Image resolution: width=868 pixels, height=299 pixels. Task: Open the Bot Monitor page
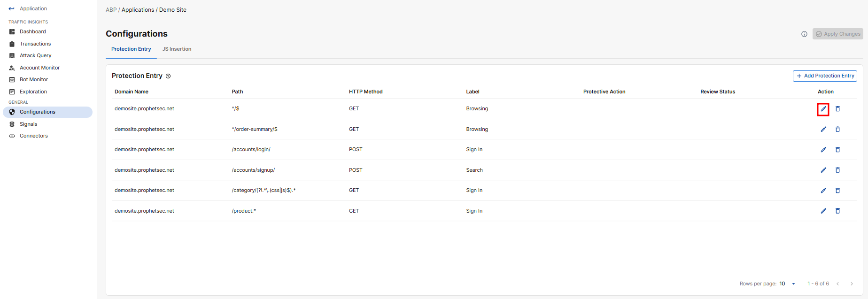[33, 79]
